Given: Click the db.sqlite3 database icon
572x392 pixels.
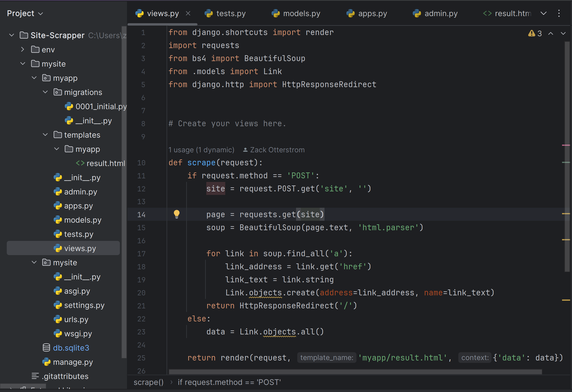Looking at the screenshot, I should [46, 348].
